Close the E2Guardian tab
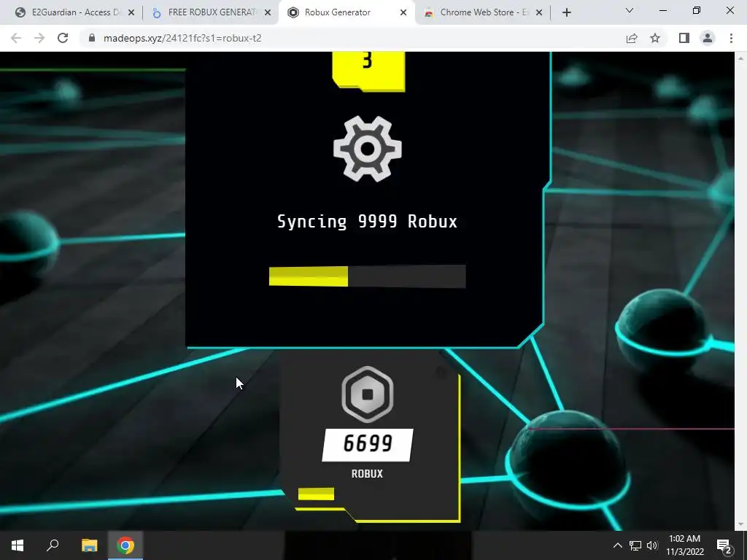747x560 pixels. pyautogui.click(x=131, y=13)
